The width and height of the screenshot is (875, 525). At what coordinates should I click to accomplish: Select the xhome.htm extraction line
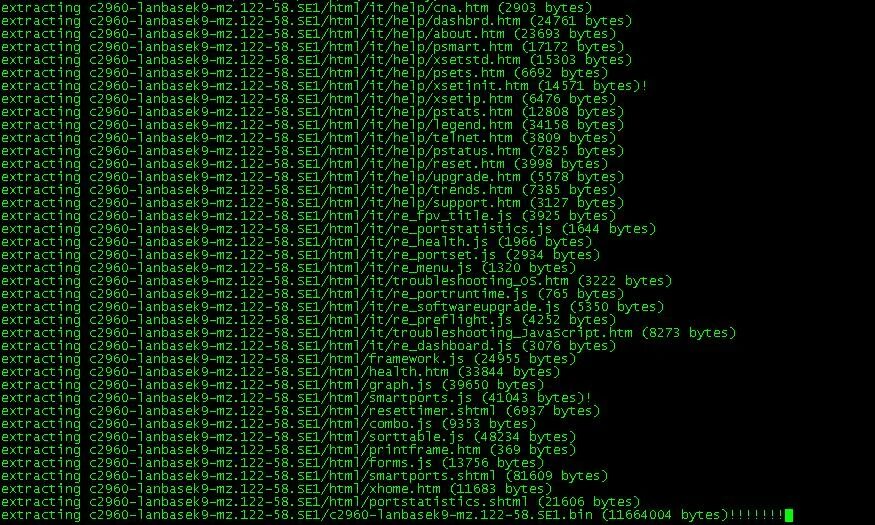coord(276,489)
